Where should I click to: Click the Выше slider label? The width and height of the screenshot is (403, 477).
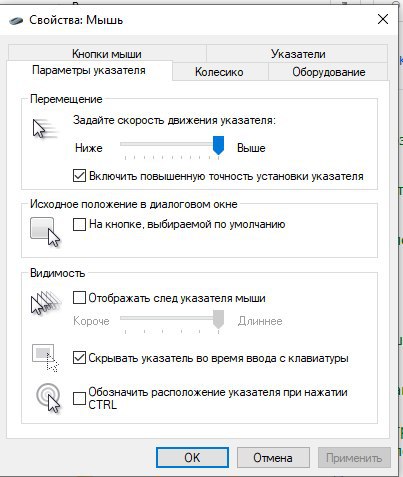[x=251, y=148]
